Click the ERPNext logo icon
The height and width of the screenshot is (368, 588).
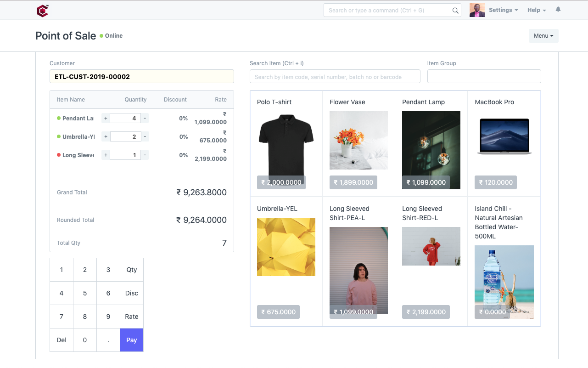pyautogui.click(x=42, y=10)
